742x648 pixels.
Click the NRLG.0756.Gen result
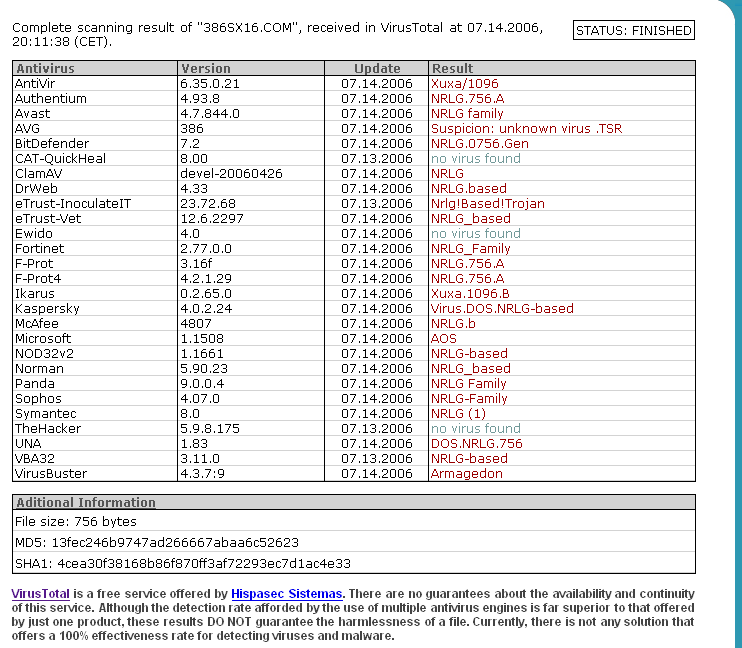(479, 143)
